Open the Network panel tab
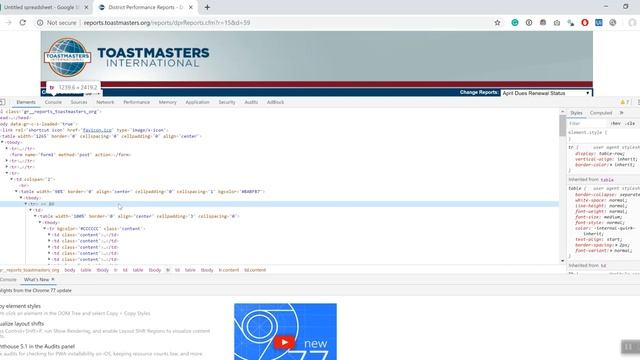640x360 pixels. tap(105, 102)
